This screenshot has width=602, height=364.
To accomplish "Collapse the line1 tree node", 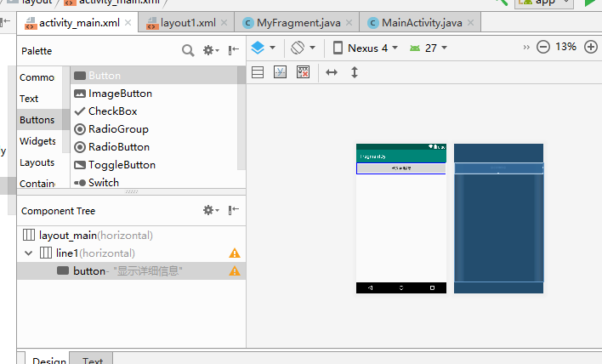I will (x=28, y=253).
